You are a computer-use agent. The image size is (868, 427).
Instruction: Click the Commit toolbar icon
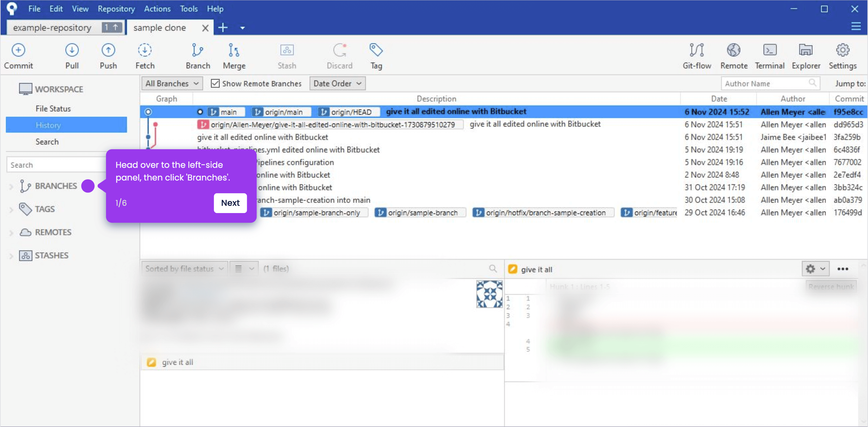pos(18,56)
